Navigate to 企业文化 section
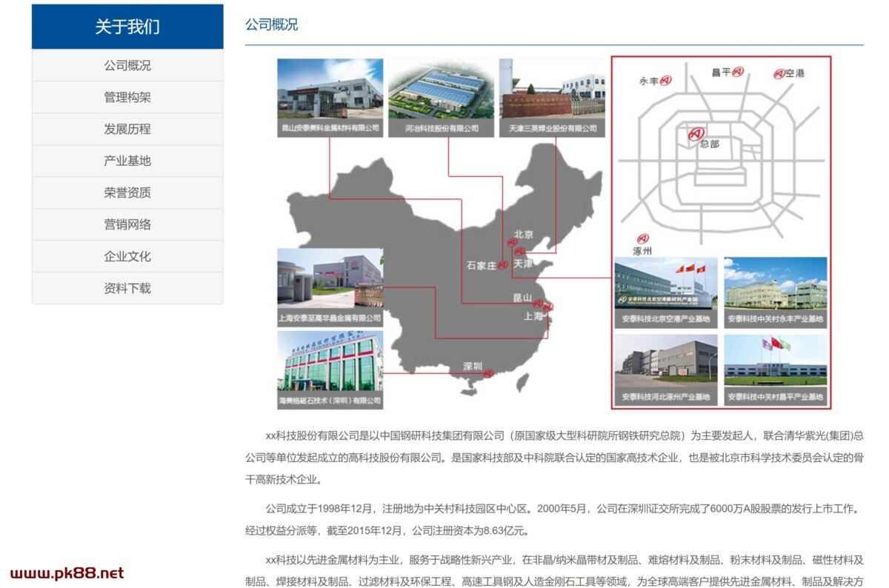This screenshot has width=889, height=588. (127, 256)
